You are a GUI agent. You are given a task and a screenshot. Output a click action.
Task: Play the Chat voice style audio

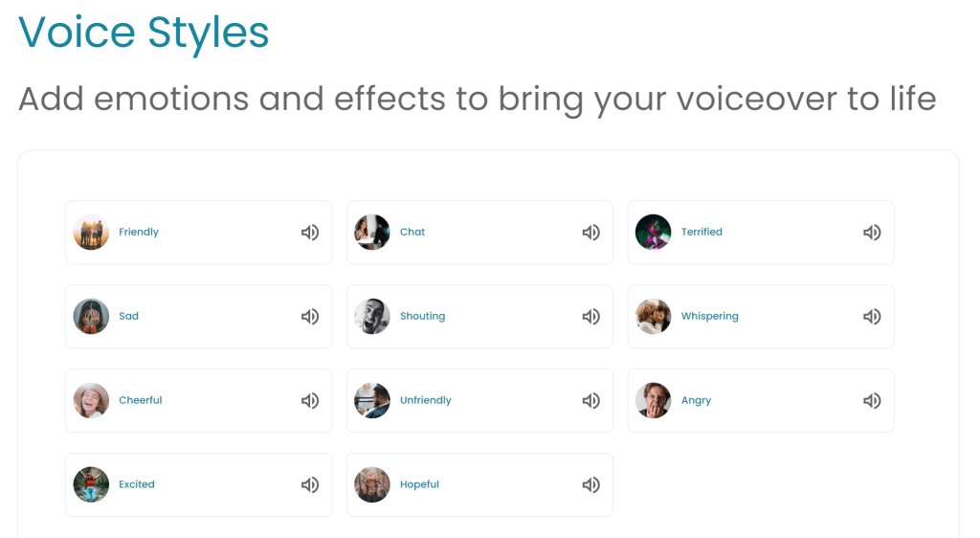(x=591, y=233)
